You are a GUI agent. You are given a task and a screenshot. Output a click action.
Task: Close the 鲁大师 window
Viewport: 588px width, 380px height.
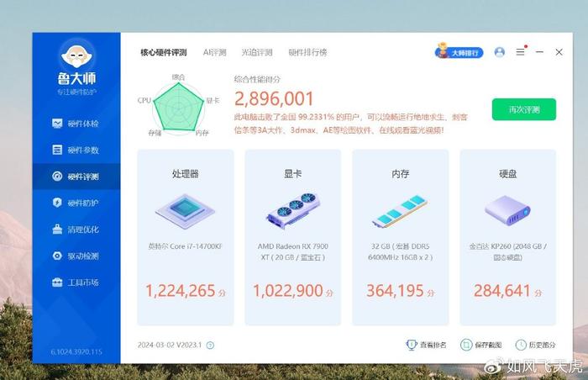559,52
